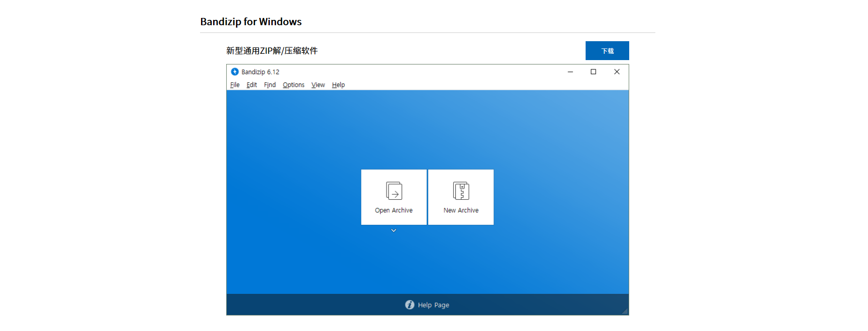Click the resize grip in the window corner

[x=625, y=311]
